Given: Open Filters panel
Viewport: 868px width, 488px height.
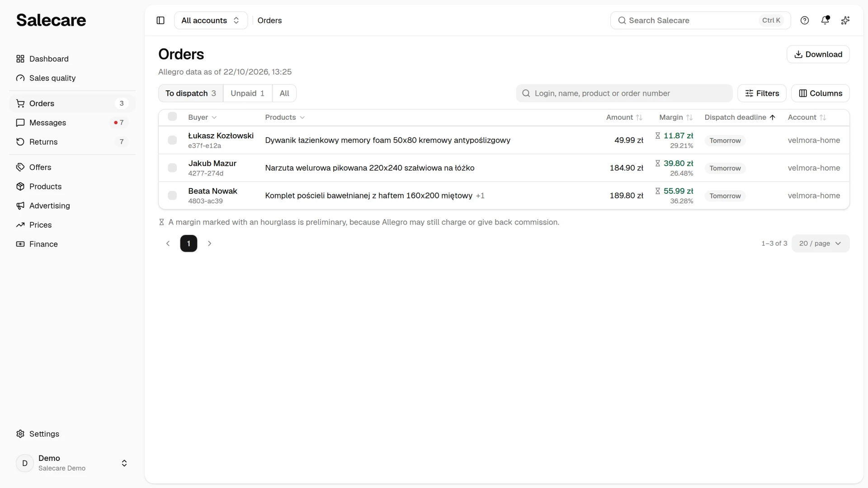Looking at the screenshot, I should [x=762, y=94].
